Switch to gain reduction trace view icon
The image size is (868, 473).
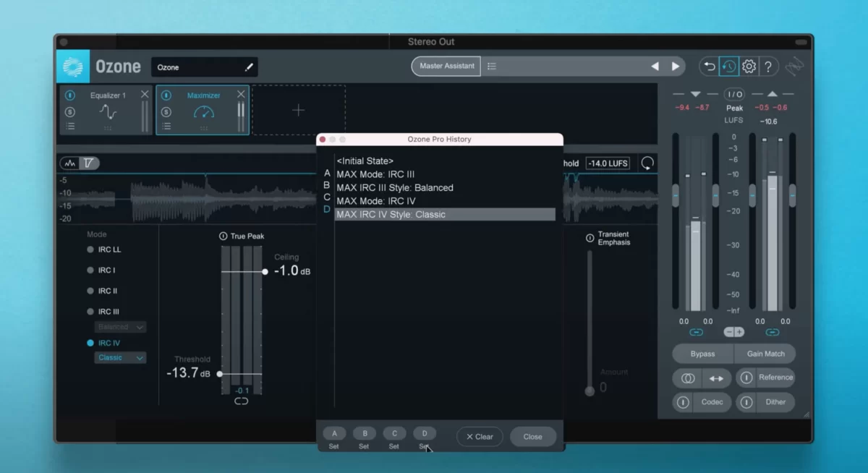click(x=89, y=163)
